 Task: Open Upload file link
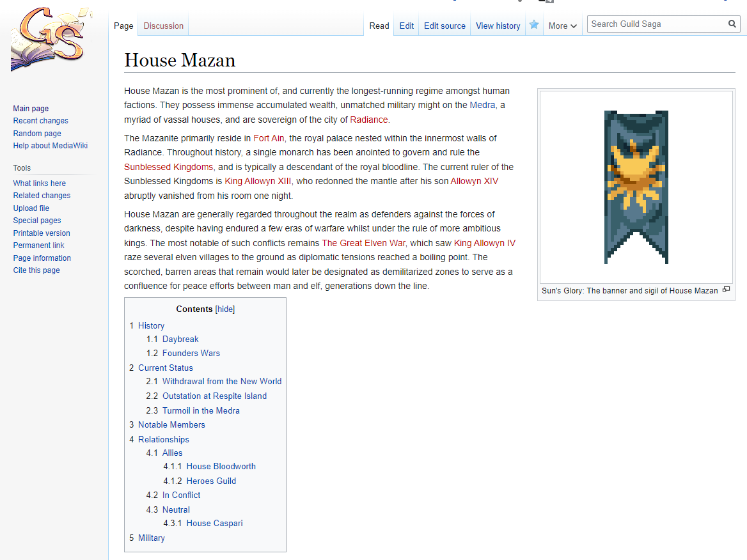pos(31,208)
